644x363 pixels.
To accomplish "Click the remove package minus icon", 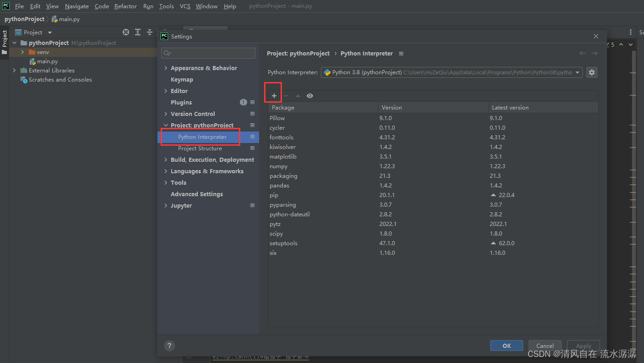I will (x=286, y=96).
